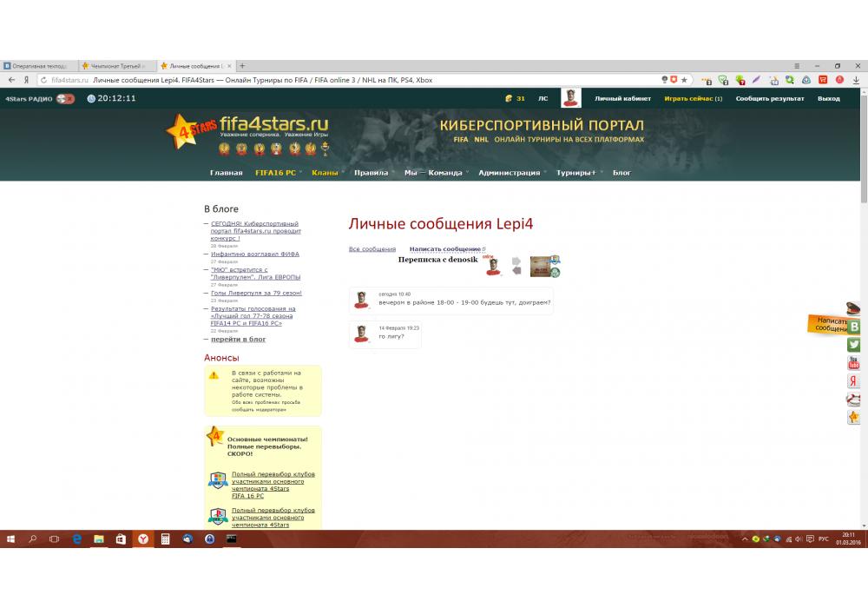This screenshot has width=868, height=608.
Task: Expand the FIFA16 PC menu
Action: [275, 173]
